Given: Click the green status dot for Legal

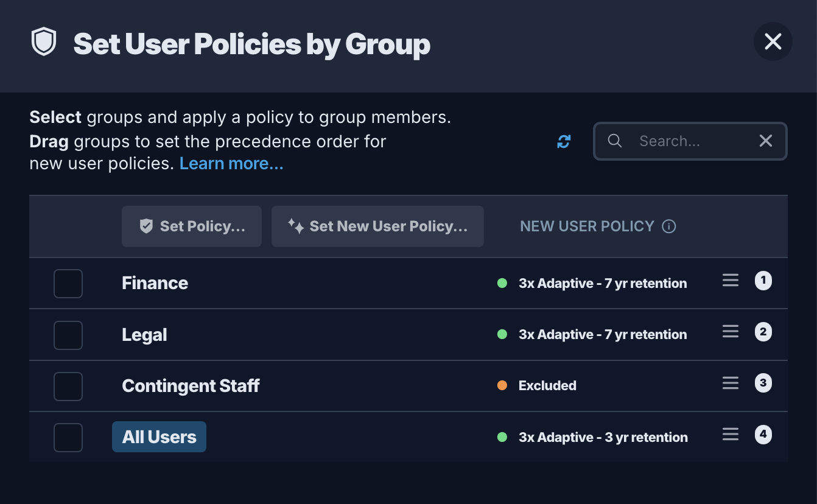Looking at the screenshot, I should point(502,334).
